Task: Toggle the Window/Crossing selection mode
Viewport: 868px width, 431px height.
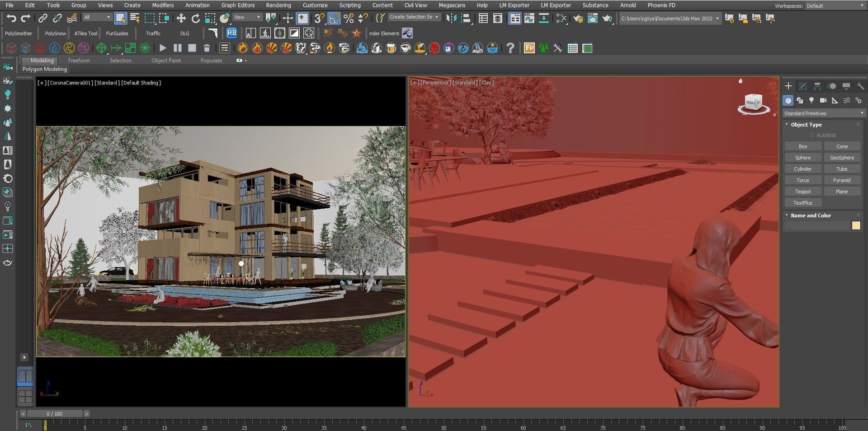Action: (164, 18)
